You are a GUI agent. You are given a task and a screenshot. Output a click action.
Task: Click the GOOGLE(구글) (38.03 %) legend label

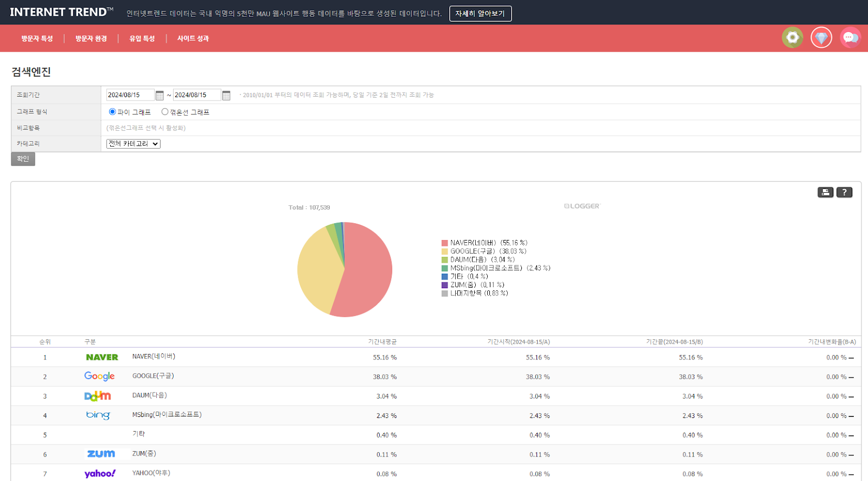(x=488, y=251)
